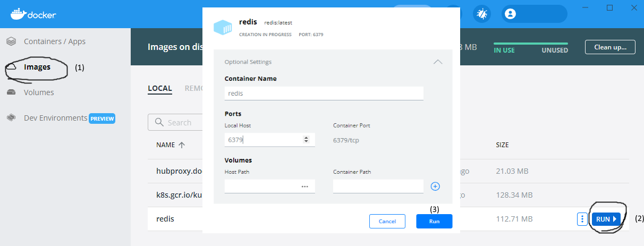Click the PREVIEW badge
The image size is (644, 246).
tap(102, 118)
